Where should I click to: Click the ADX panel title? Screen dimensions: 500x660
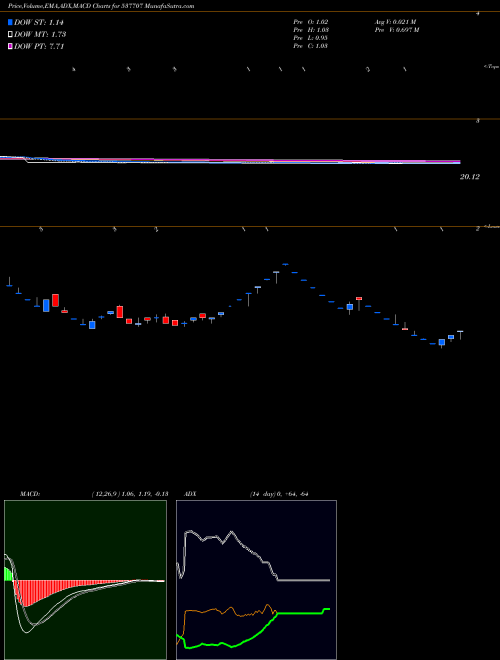click(x=190, y=494)
